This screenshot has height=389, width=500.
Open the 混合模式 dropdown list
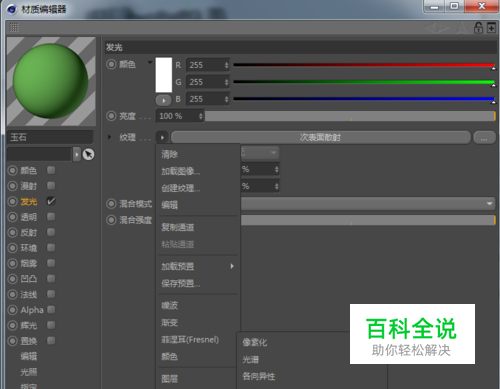[x=368, y=203]
